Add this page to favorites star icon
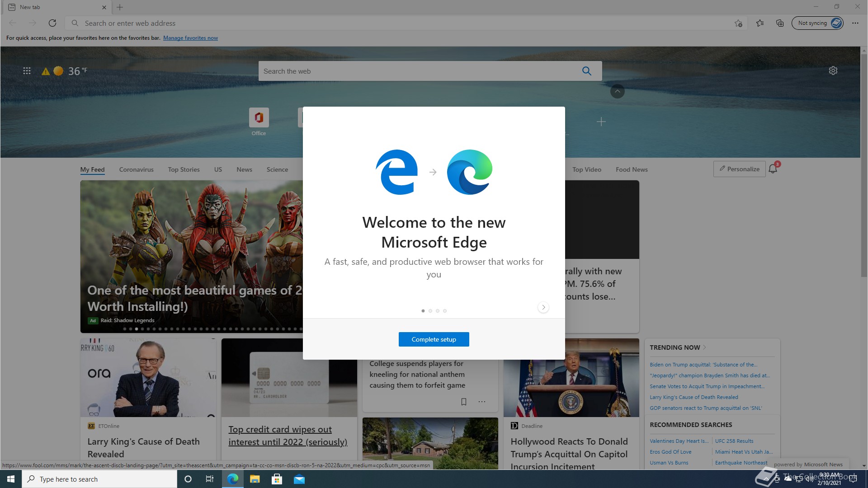The height and width of the screenshot is (488, 868). click(738, 23)
